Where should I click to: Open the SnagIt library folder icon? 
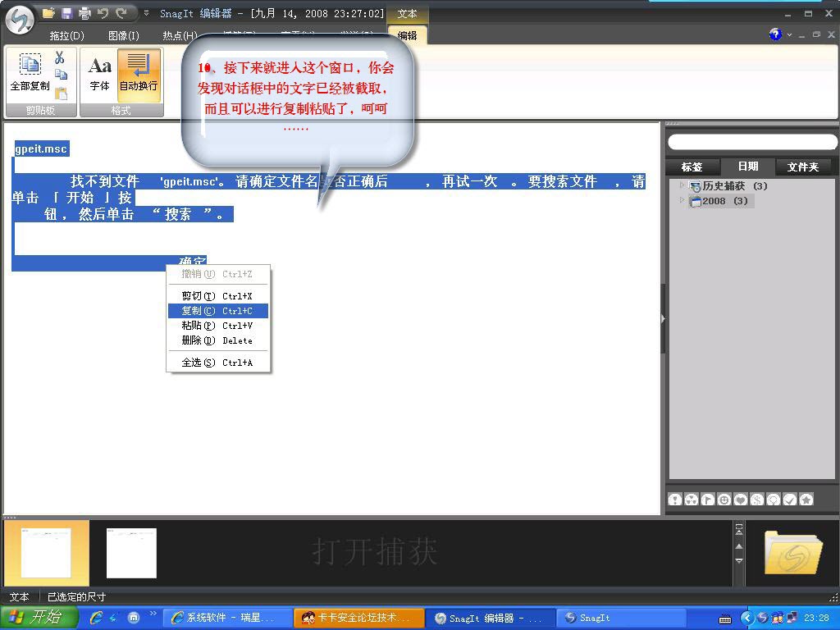[793, 552]
